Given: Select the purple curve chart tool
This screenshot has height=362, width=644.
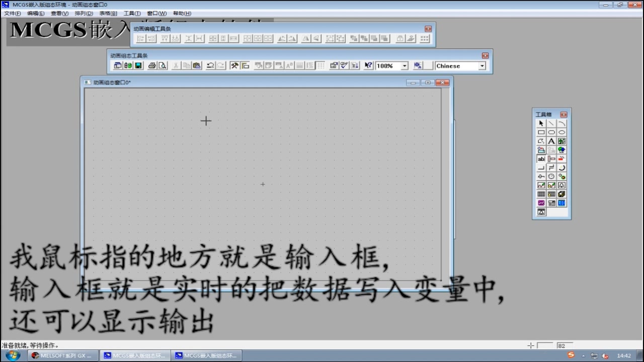Looking at the screenshot, I should [541, 203].
